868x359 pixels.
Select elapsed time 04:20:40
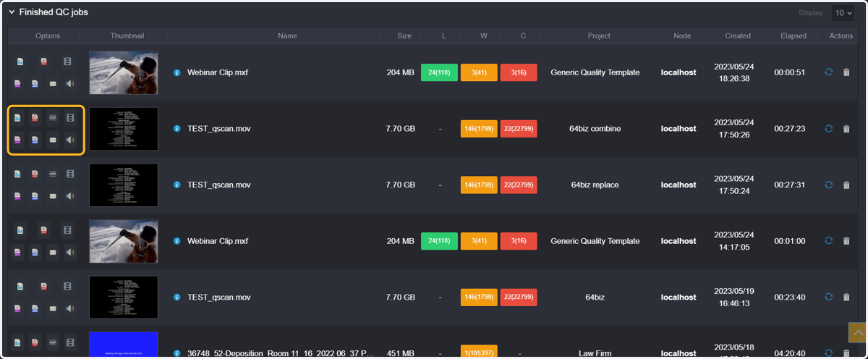(x=790, y=353)
